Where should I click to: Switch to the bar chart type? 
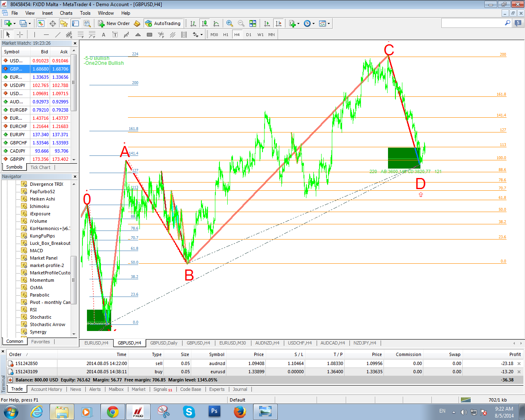(x=193, y=23)
